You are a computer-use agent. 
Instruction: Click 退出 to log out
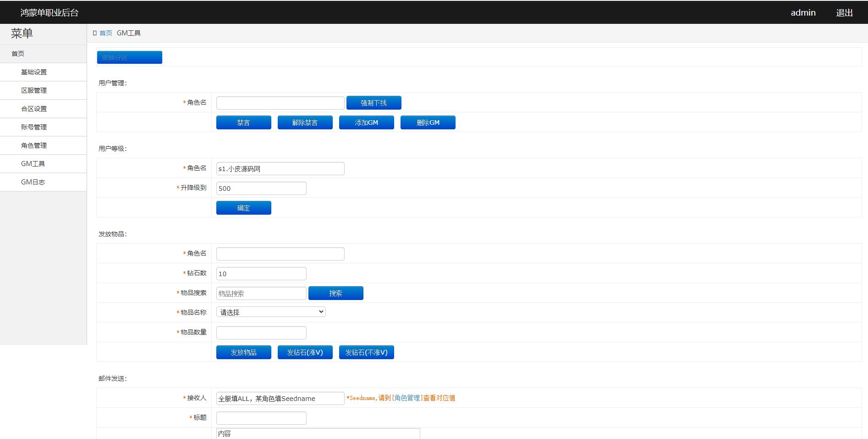[x=845, y=12]
